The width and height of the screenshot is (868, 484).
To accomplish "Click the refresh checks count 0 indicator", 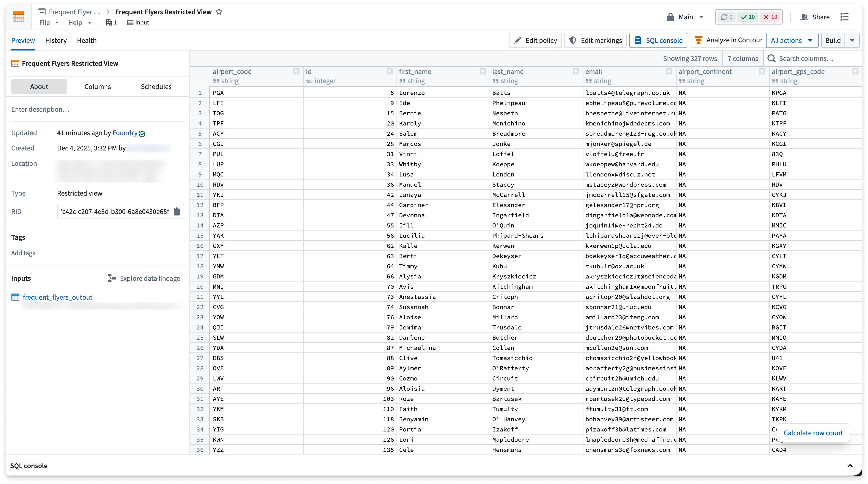I will coord(726,17).
